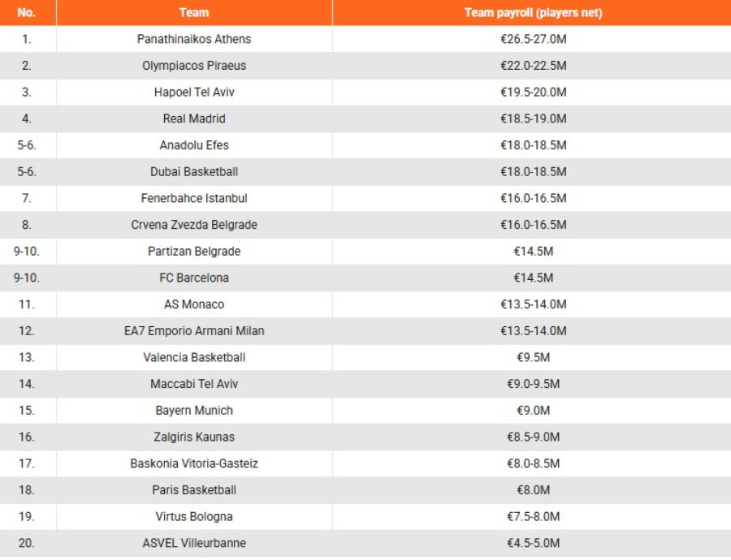Click Maccabi Tel Aviv team name

point(194,384)
